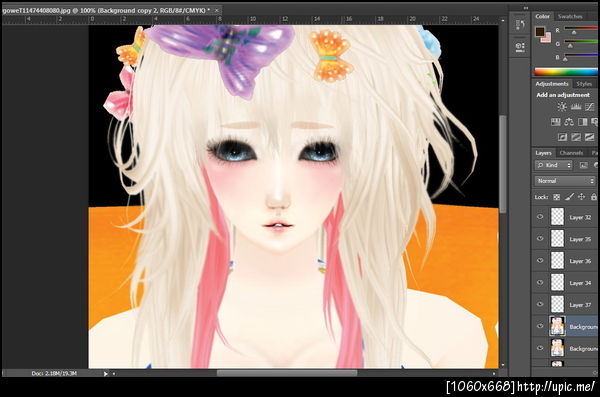Screen dimensions: 600x397
Task: Open the status bar info arrow menu
Action: tap(106, 374)
